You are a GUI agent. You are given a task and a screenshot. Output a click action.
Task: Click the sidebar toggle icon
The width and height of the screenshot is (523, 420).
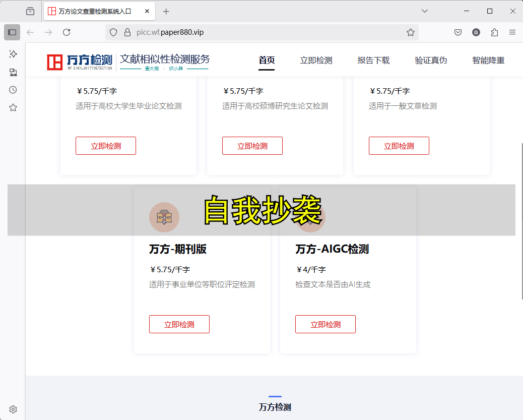coord(12,32)
